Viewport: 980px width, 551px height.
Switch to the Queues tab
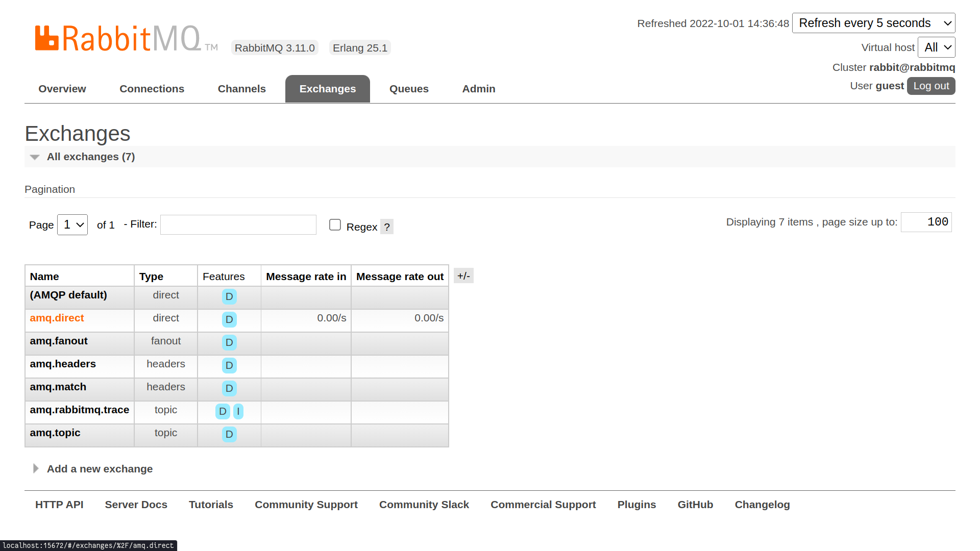[x=409, y=89]
